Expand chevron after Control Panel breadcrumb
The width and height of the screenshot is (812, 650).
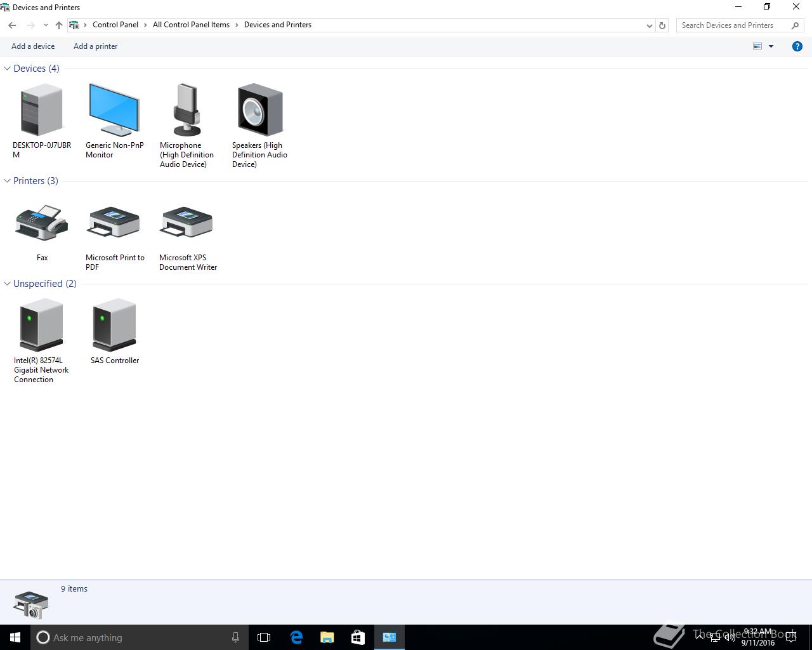click(146, 25)
